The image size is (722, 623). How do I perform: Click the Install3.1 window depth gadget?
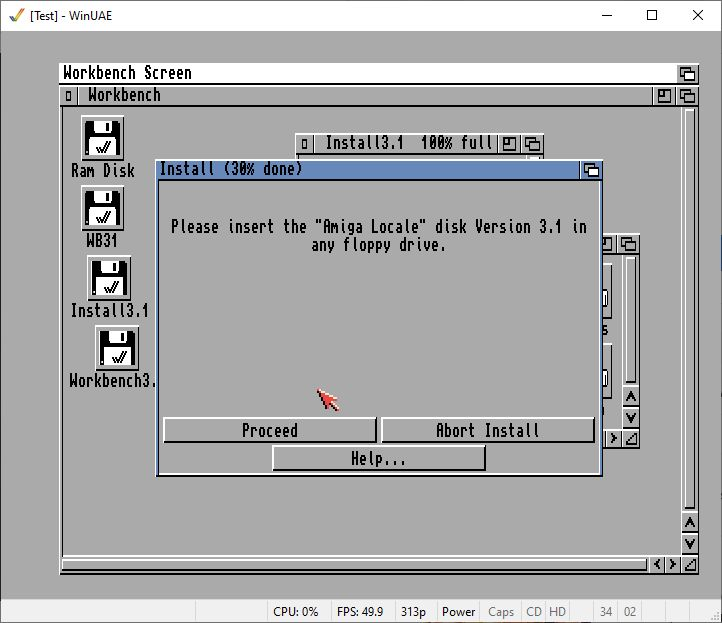[x=533, y=144]
